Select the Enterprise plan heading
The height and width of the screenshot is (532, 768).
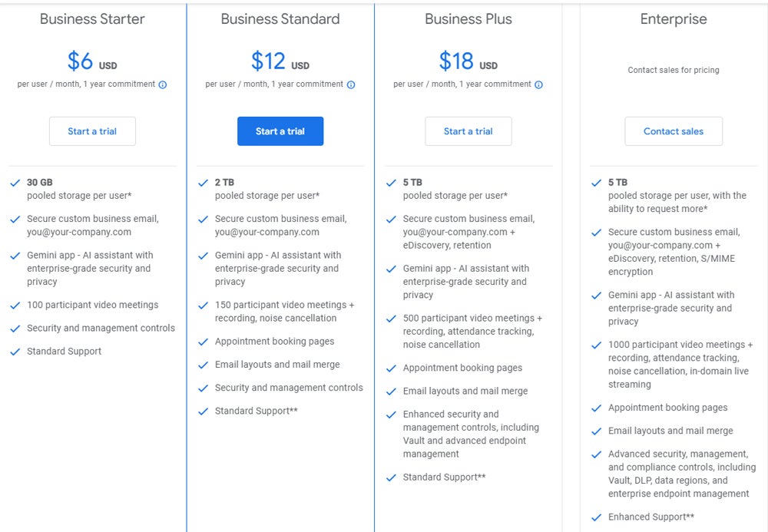point(674,19)
